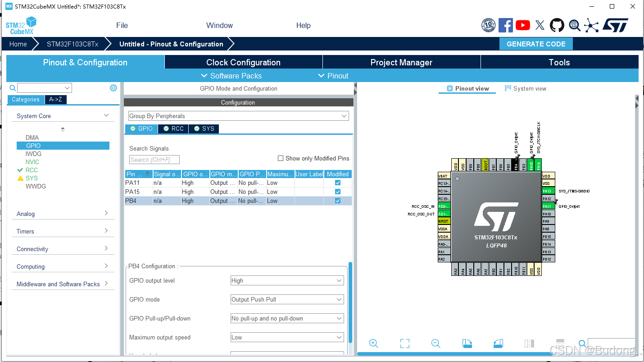Select the BOOT pin on the chip

485,165
